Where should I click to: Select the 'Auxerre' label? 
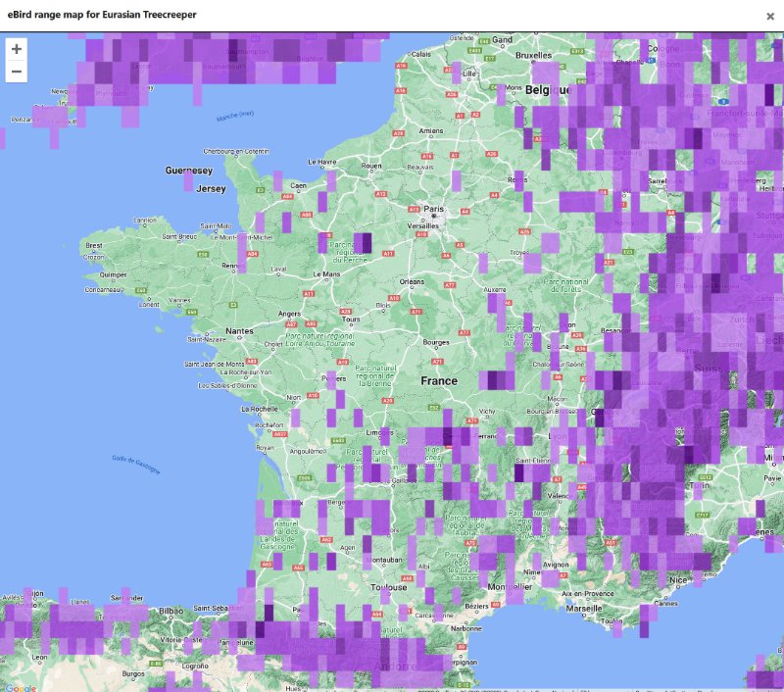495,289
